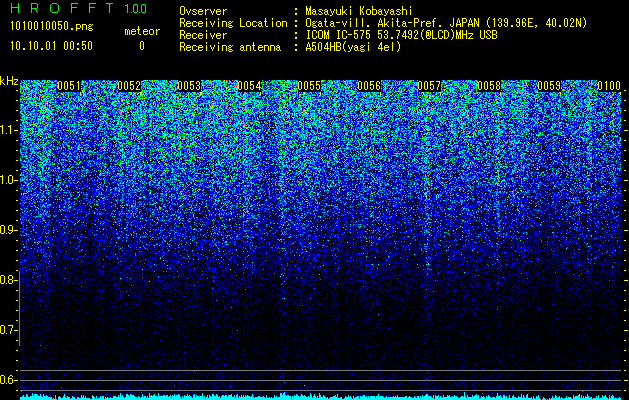Screen dimensions: 629x400
Task: Click the 0.6 kHz axis label
Action: (9, 380)
